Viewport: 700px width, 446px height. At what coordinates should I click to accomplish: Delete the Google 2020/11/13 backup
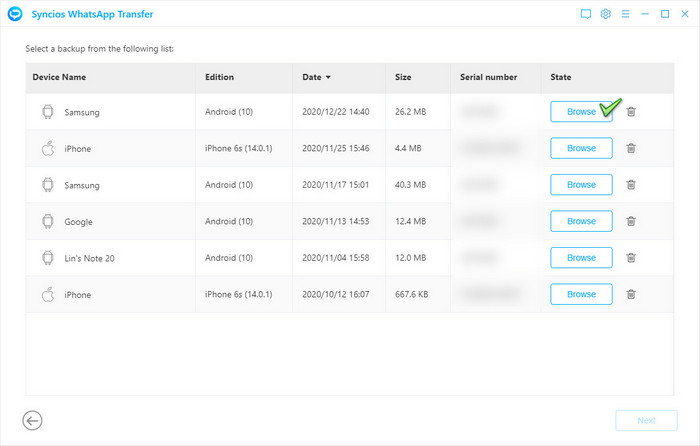coord(631,221)
